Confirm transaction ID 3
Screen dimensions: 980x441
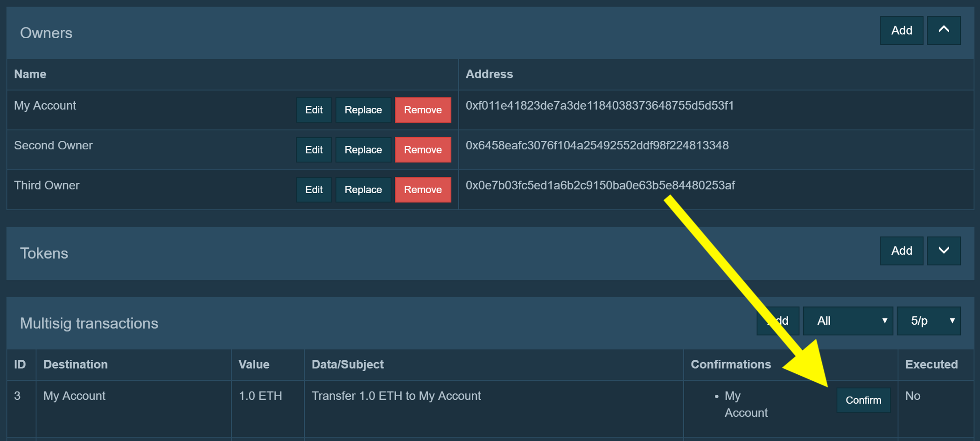click(x=863, y=400)
